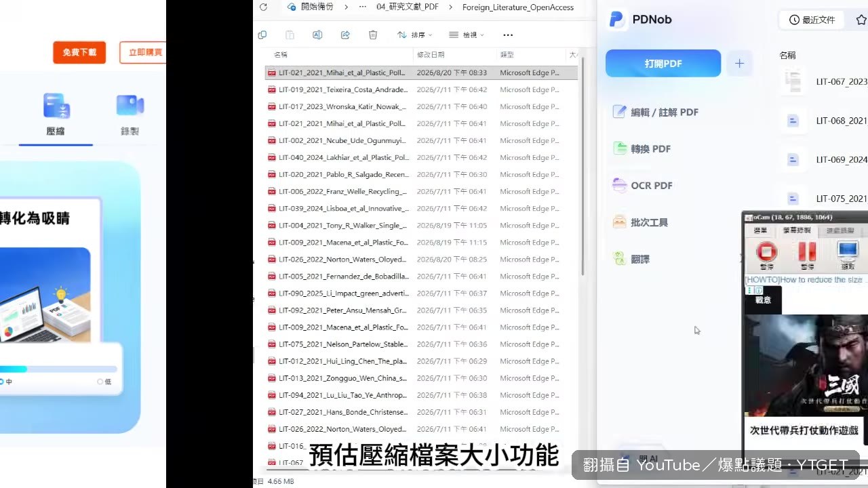Viewport: 868px width, 488px height.
Task: Click the refresh icon in File Explorer
Action: tap(263, 7)
